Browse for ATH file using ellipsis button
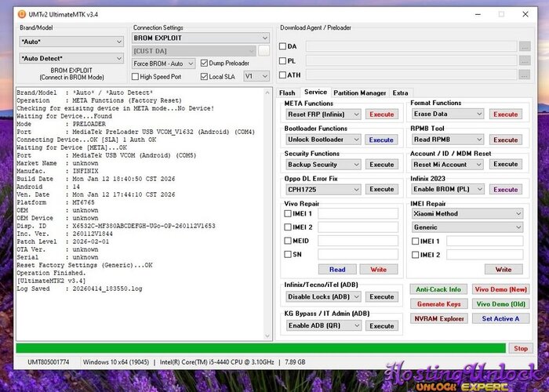The image size is (549, 392). (524, 74)
